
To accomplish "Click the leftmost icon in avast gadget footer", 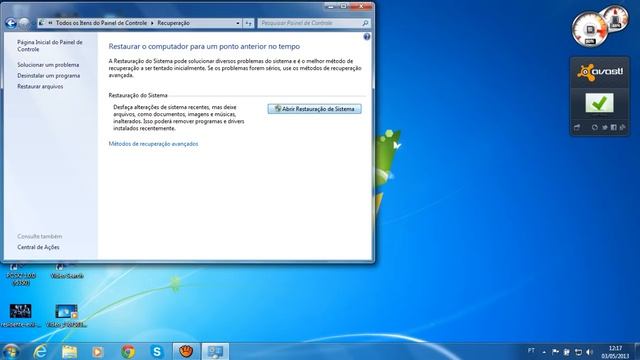I will [x=577, y=127].
